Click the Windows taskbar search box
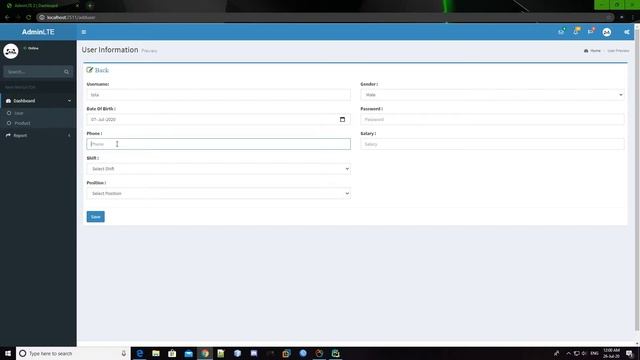The width and height of the screenshot is (640, 360). (x=73, y=353)
